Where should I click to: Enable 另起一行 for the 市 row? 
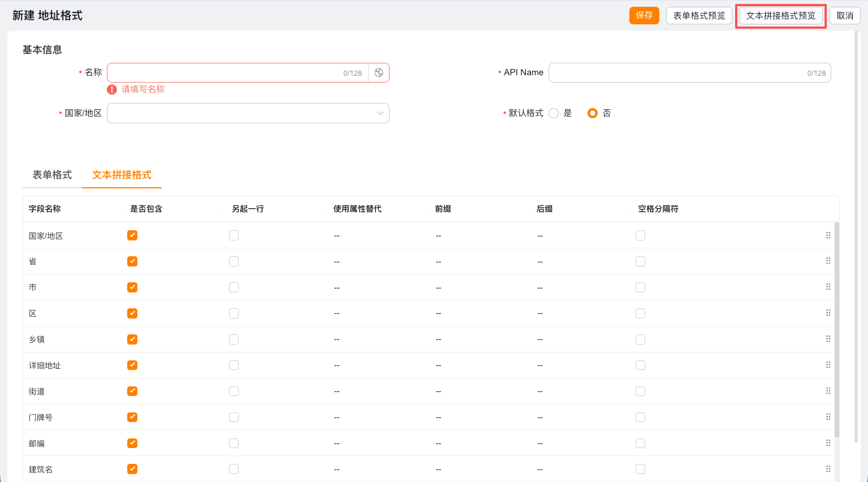pos(234,287)
